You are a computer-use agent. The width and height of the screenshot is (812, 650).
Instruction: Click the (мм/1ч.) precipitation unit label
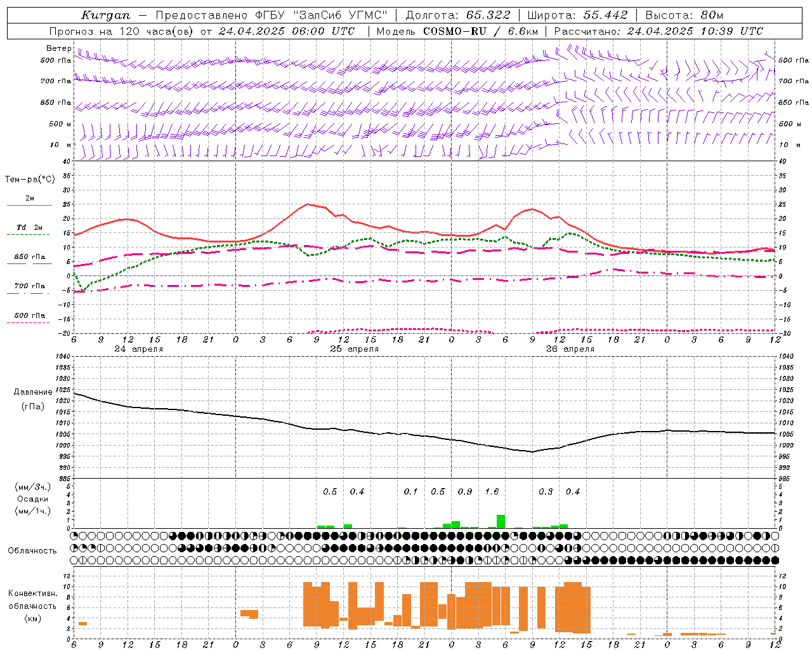coord(33,511)
